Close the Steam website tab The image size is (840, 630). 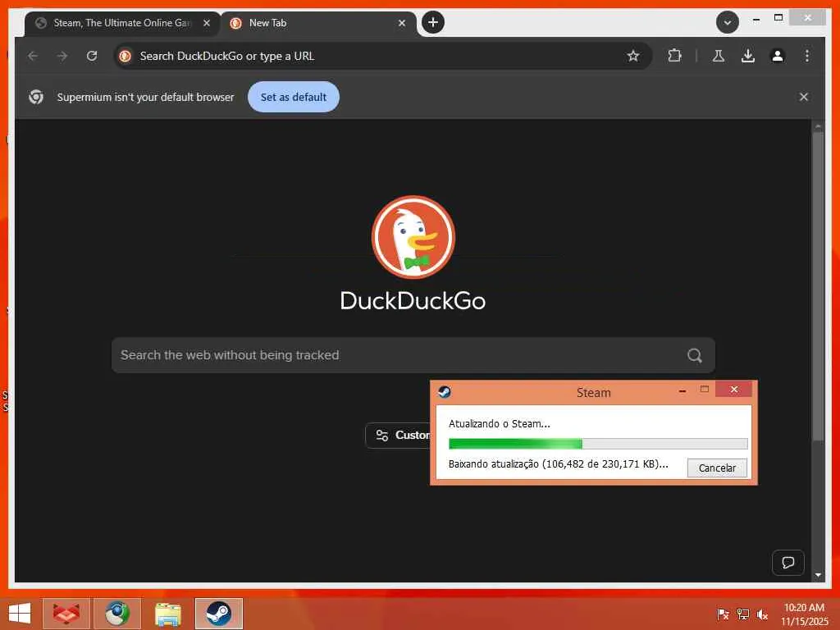[x=206, y=23]
